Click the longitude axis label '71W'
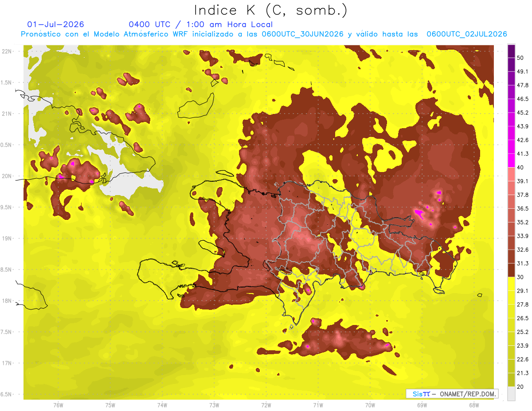This screenshot has height=411, width=532. coord(318,405)
